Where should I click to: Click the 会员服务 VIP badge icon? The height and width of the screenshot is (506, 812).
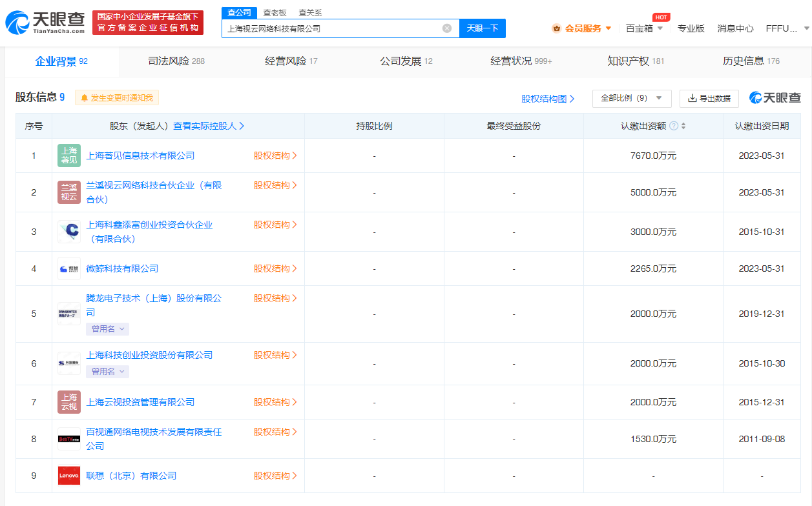tap(557, 28)
